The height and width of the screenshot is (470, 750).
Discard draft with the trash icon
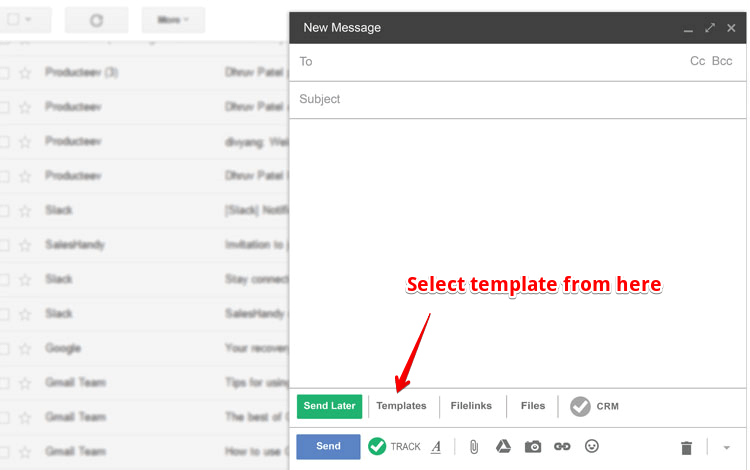(x=686, y=448)
